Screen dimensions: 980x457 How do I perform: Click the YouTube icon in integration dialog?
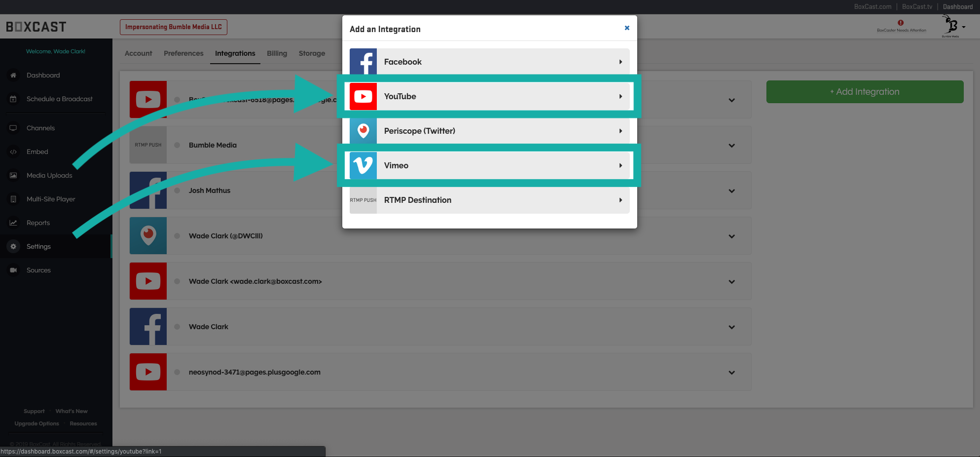tap(363, 96)
